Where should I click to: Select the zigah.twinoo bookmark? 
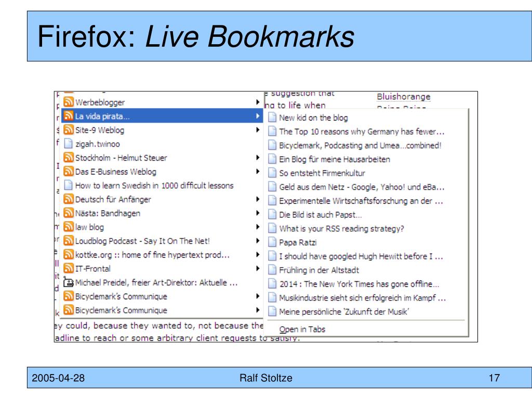pyautogui.click(x=97, y=144)
